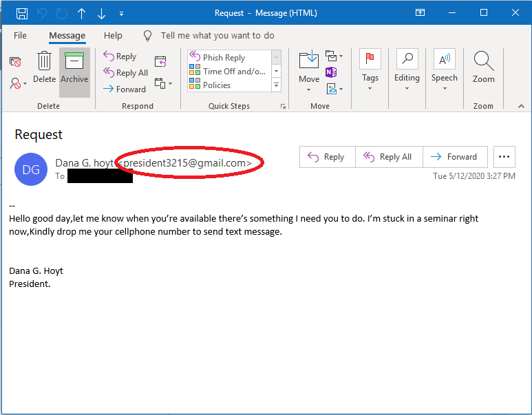The height and width of the screenshot is (415, 532).
Task: Open more actions ellipsis menu
Action: point(504,157)
